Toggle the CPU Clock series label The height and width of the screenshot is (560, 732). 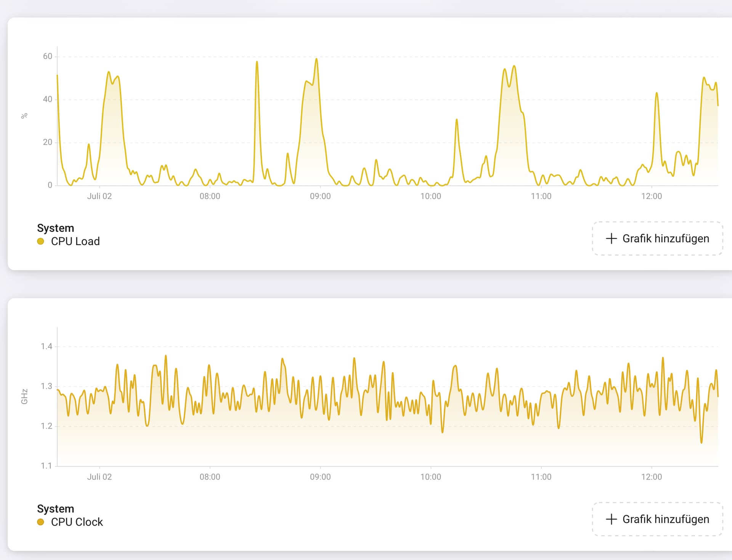[x=77, y=522]
